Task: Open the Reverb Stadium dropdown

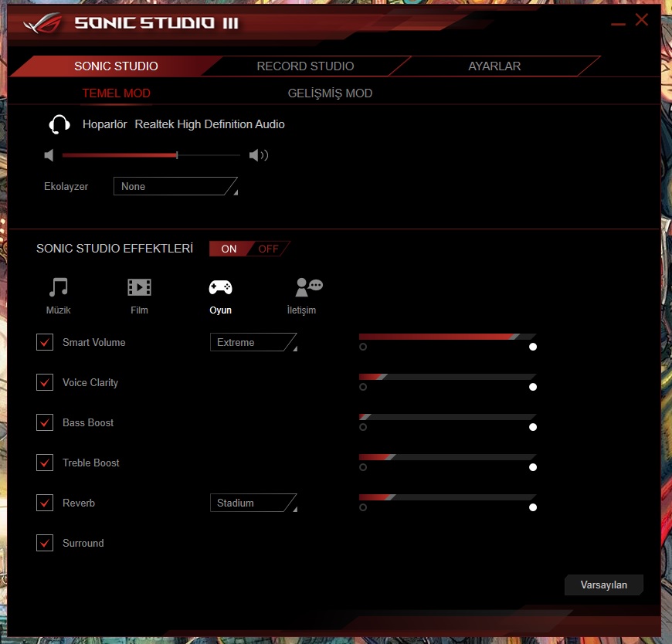Action: click(x=253, y=503)
